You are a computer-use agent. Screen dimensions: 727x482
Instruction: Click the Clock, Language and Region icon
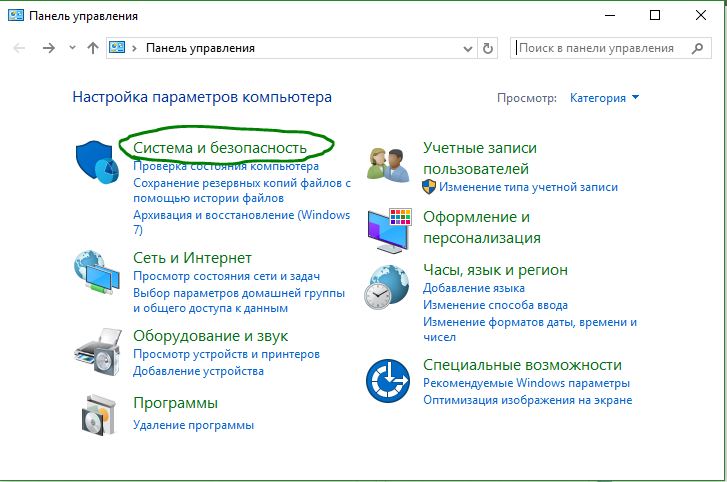[387, 287]
